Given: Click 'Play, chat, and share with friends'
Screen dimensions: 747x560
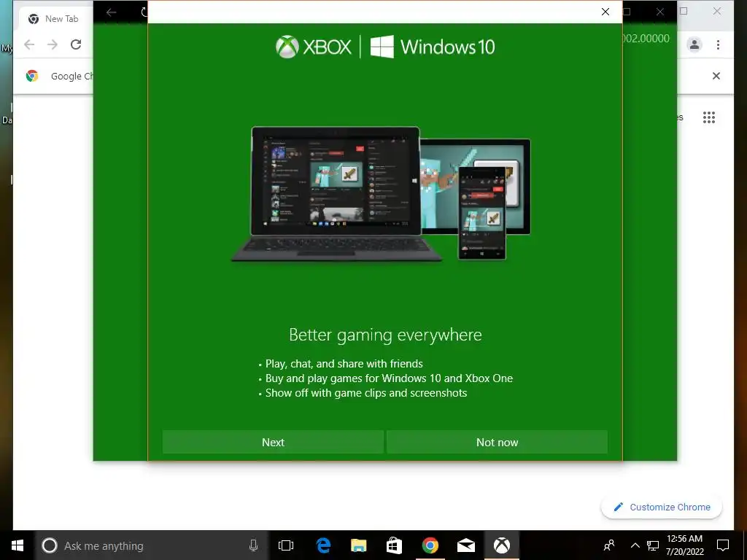Looking at the screenshot, I should pos(344,364).
